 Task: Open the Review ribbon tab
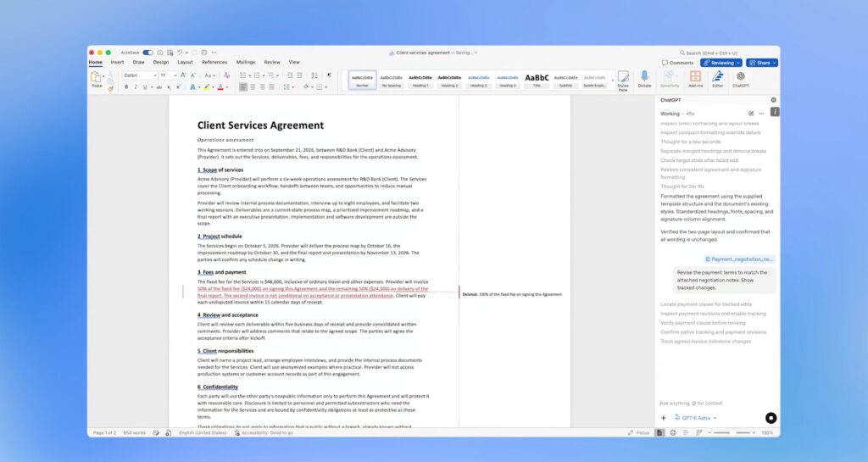[272, 62]
